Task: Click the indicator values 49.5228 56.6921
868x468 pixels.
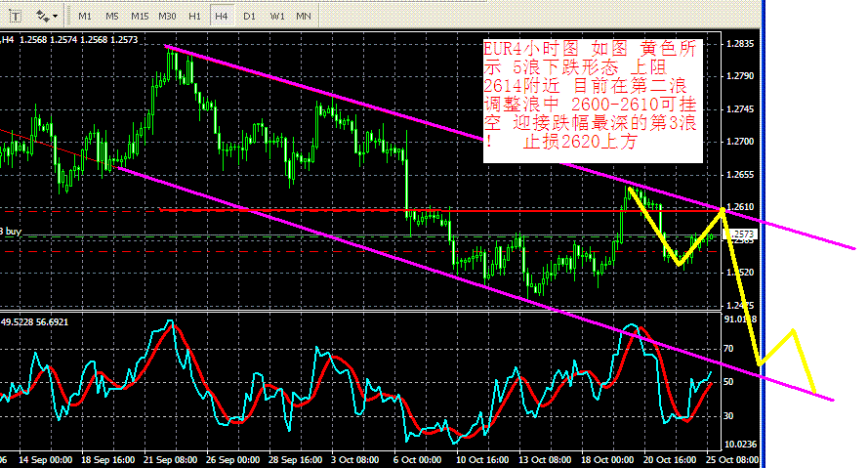Action: [34, 321]
